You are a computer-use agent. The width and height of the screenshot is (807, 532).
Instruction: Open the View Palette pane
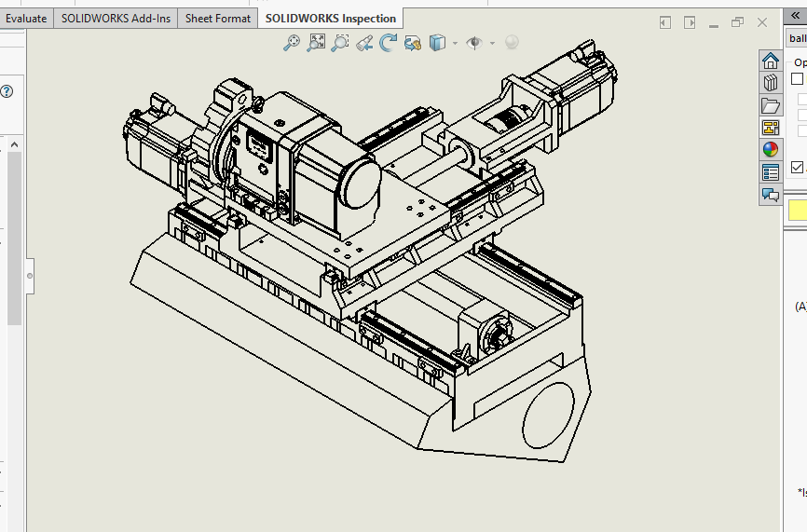(771, 128)
